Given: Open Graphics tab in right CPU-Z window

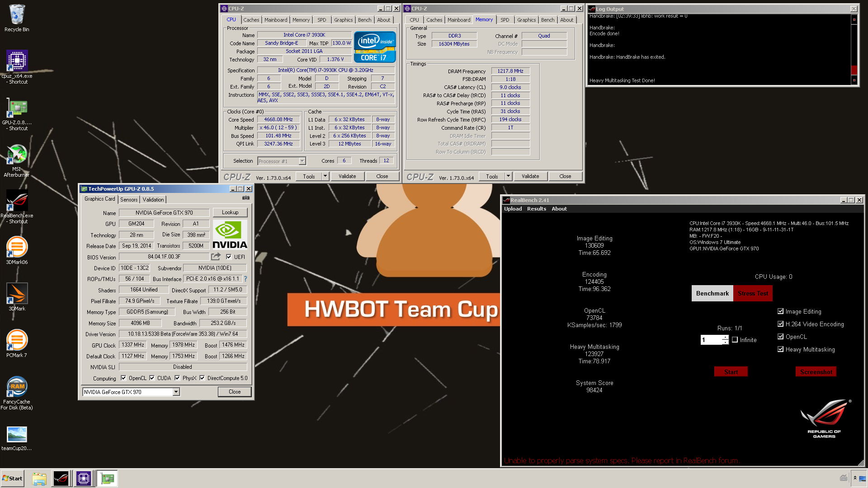Looking at the screenshot, I should coord(526,20).
